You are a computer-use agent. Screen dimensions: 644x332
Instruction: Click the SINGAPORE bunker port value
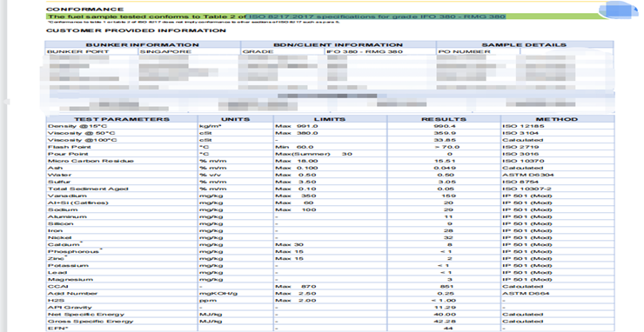tap(165, 51)
